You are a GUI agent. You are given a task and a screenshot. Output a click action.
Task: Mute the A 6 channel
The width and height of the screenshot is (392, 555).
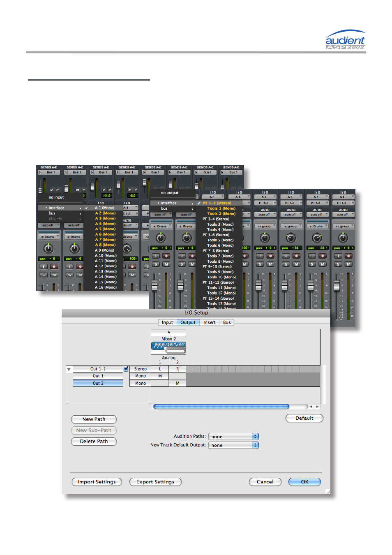pyautogui.click(x=297, y=264)
